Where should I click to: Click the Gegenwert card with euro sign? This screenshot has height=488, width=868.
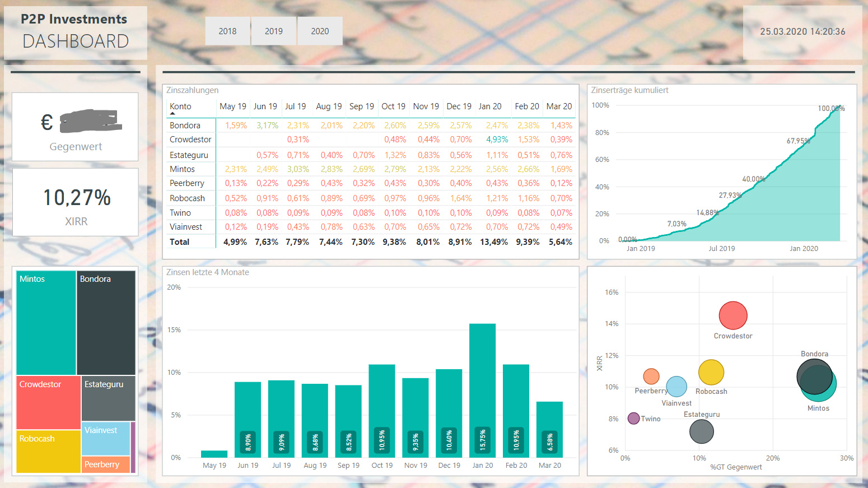point(76,127)
